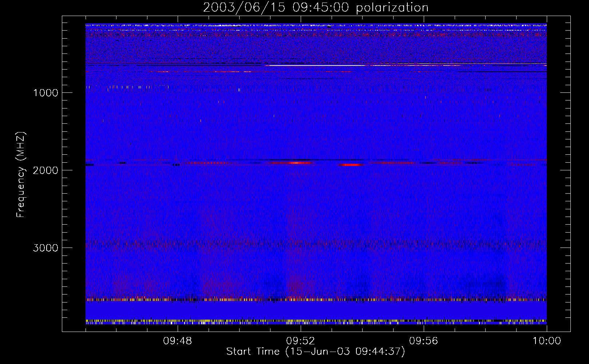This screenshot has width=589, height=364.
Task: Select the 1000 frequency axis label
Action: (46, 93)
